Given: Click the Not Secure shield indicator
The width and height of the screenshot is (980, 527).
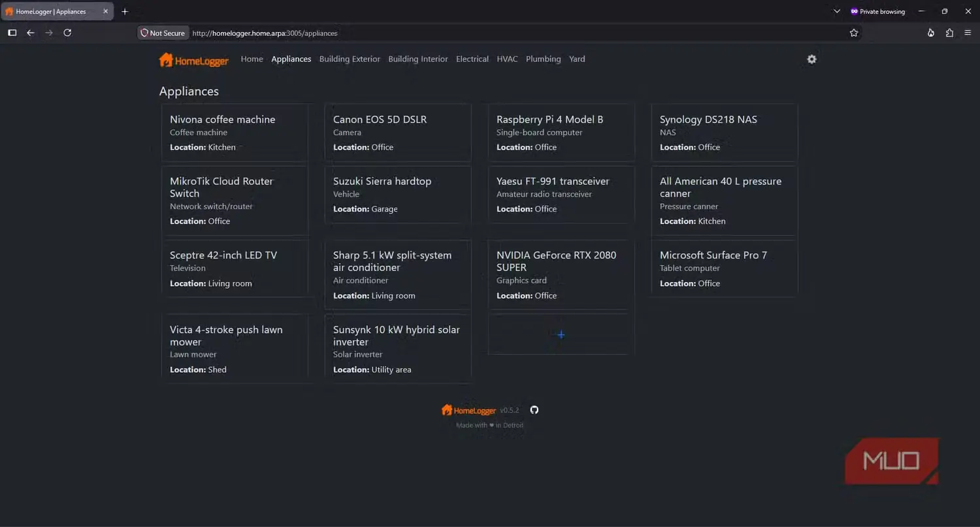Looking at the screenshot, I should coord(163,33).
